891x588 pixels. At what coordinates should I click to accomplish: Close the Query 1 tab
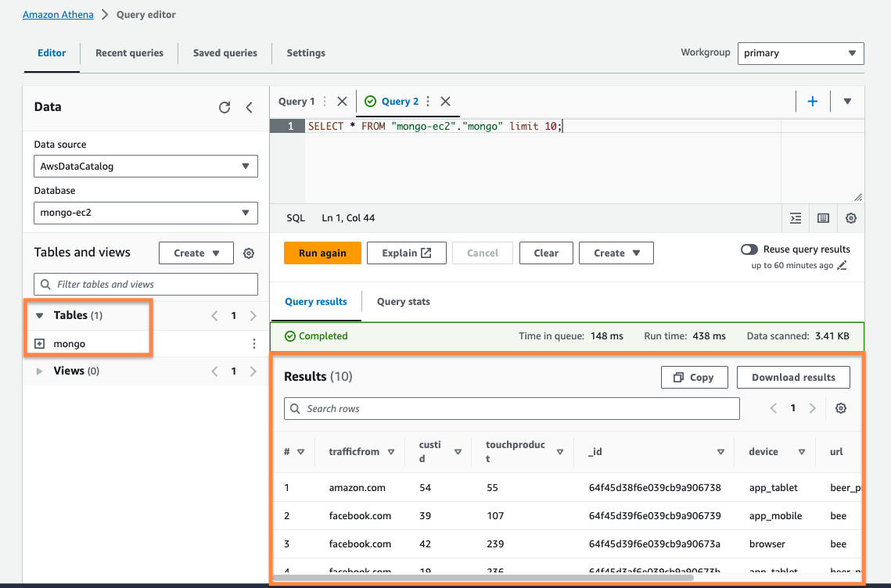(342, 102)
